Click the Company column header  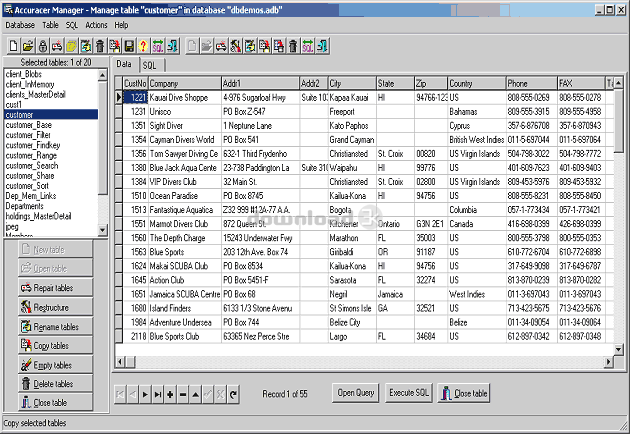185,83
